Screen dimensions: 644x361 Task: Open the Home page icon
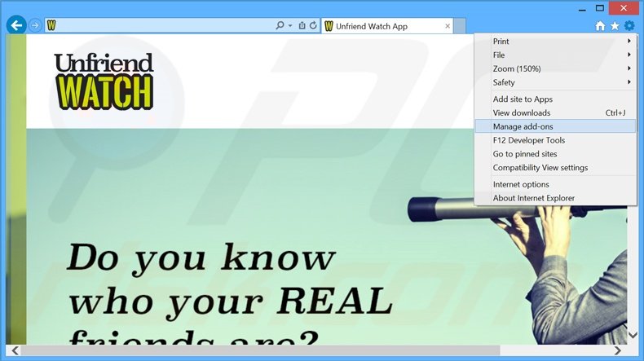[x=600, y=26]
